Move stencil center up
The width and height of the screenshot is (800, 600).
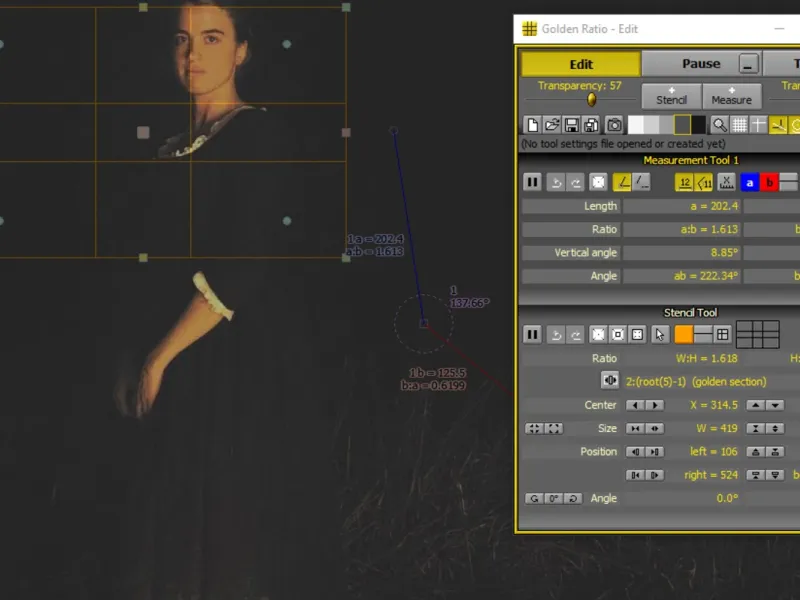tap(756, 405)
